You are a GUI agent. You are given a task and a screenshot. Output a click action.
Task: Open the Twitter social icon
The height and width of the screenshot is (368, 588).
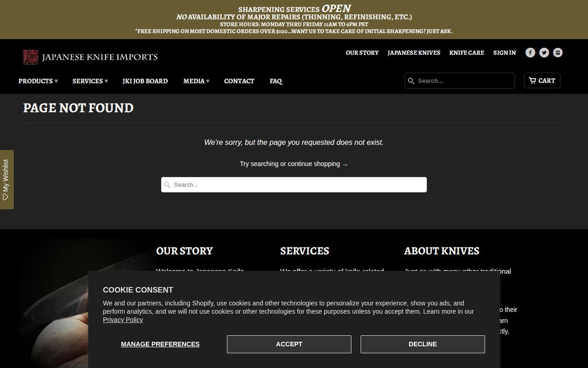click(x=544, y=52)
